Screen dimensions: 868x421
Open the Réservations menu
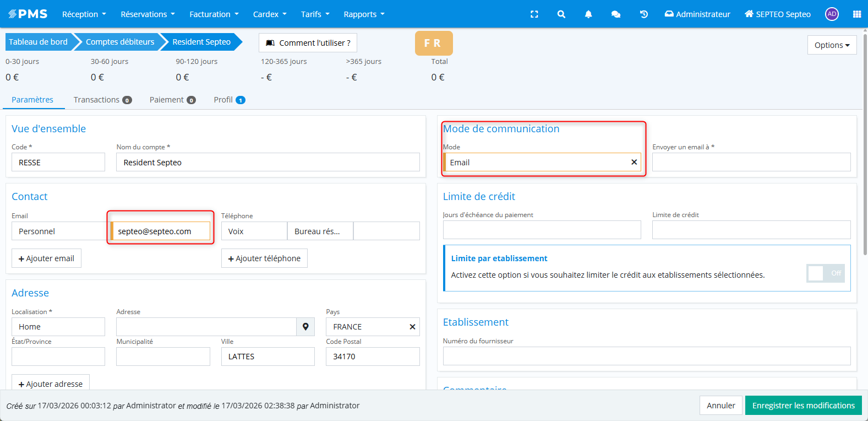148,14
